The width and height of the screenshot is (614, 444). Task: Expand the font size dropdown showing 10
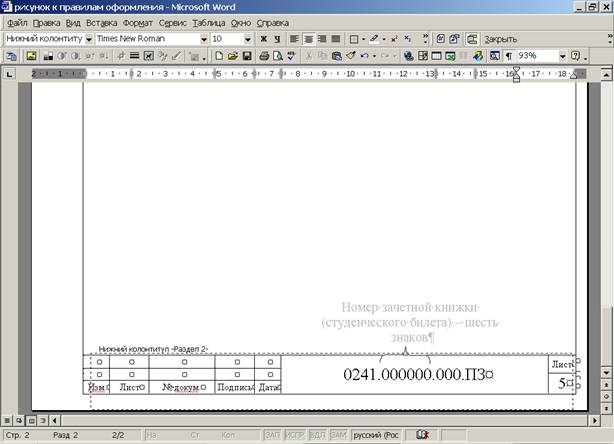pyautogui.click(x=247, y=39)
